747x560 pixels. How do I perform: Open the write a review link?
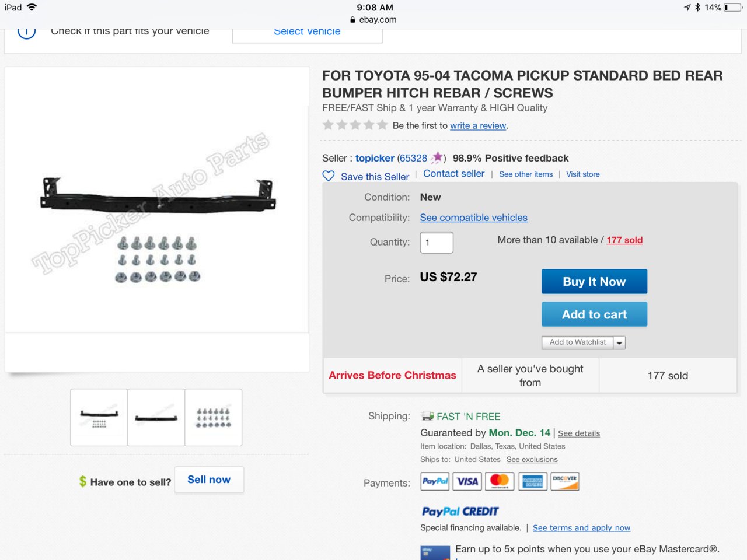coord(478,125)
